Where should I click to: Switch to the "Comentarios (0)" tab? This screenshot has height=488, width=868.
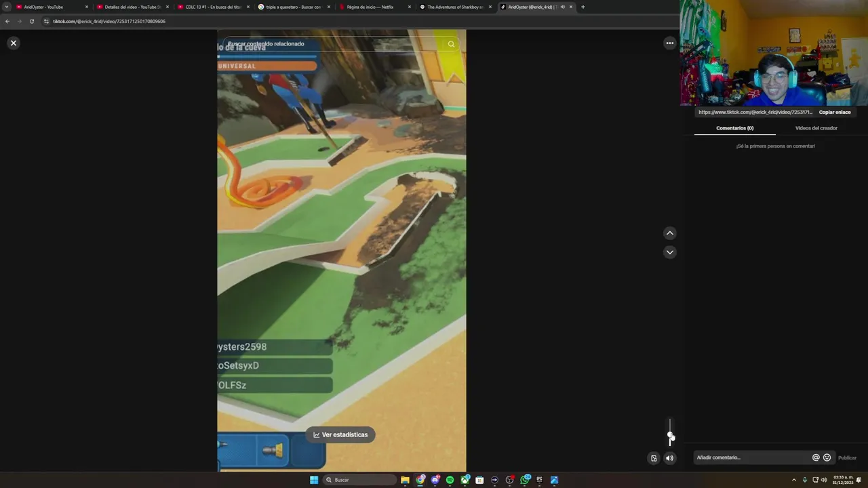[735, 128]
